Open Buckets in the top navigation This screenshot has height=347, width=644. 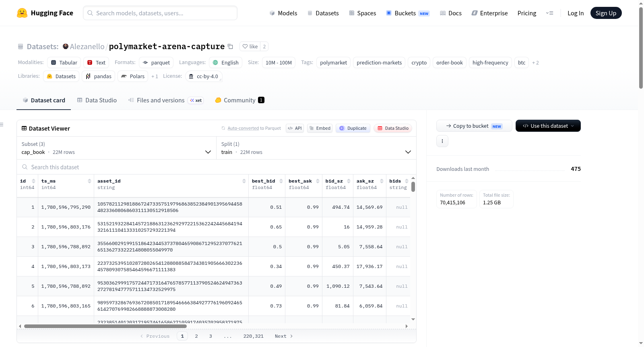pyautogui.click(x=408, y=13)
